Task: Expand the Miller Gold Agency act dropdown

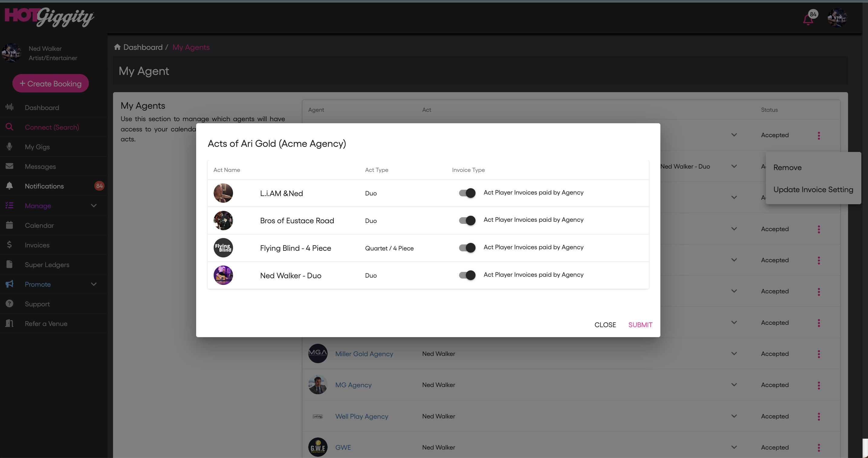Action: pyautogui.click(x=734, y=353)
